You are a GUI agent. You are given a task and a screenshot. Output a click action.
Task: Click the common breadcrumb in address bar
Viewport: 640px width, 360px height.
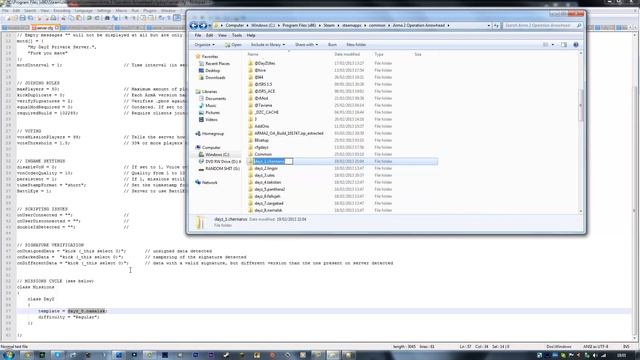click(377, 25)
